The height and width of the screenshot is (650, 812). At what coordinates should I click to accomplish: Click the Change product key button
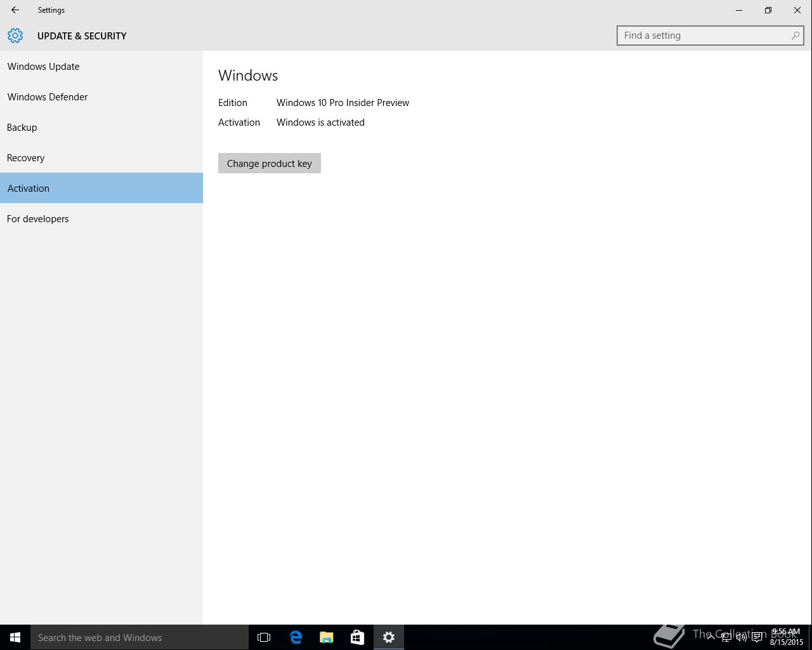[x=270, y=163]
